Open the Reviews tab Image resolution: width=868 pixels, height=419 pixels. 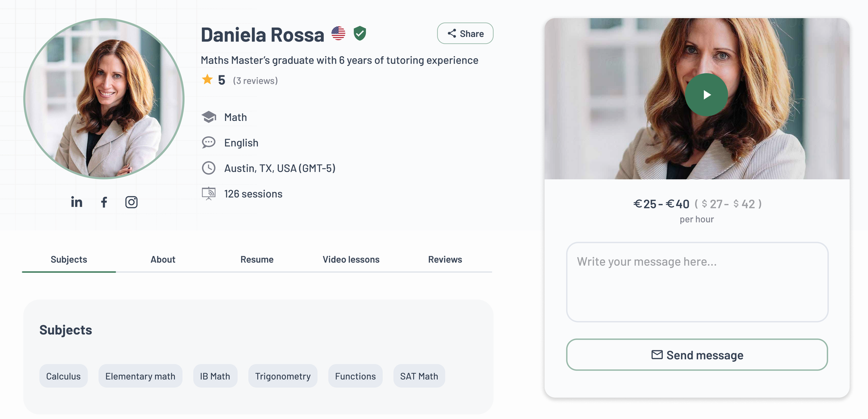click(x=445, y=259)
